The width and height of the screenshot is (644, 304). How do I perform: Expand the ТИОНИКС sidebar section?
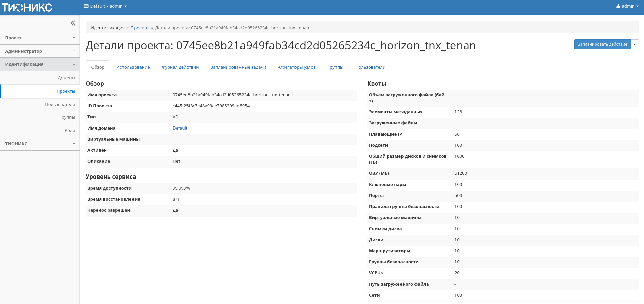40,144
